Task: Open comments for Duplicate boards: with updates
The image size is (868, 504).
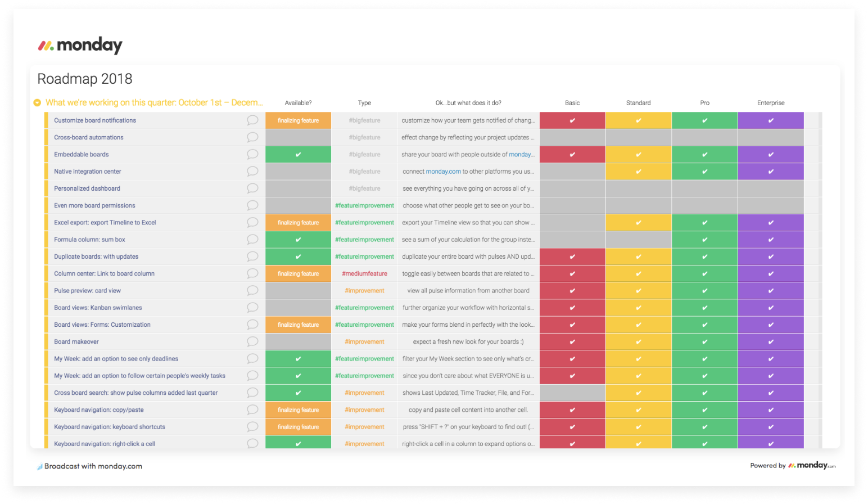Action: pos(252,256)
